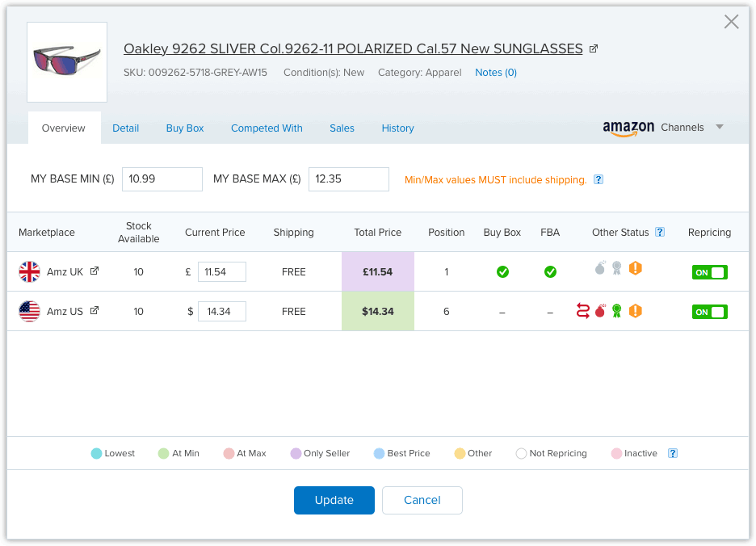Open the History tab
Screen dimensions: 756x546
397,128
